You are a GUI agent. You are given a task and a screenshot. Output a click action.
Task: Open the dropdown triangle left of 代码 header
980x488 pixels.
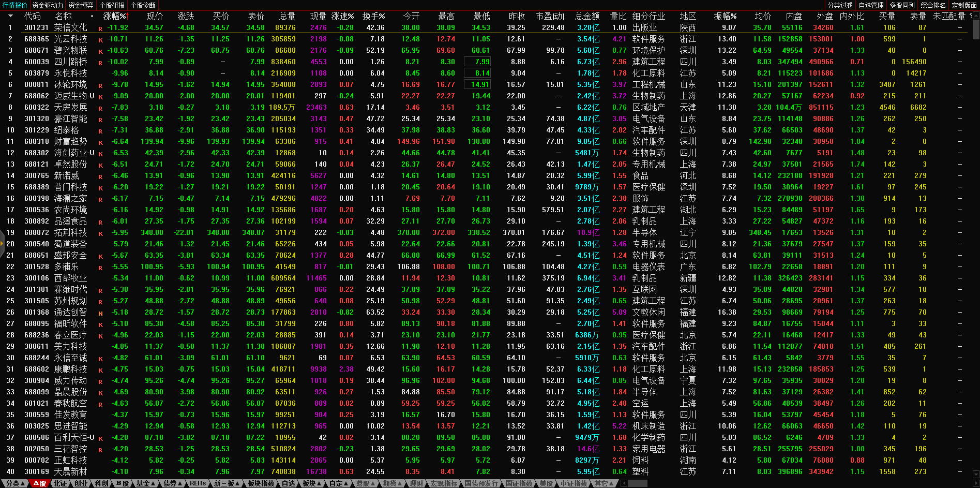click(x=10, y=16)
